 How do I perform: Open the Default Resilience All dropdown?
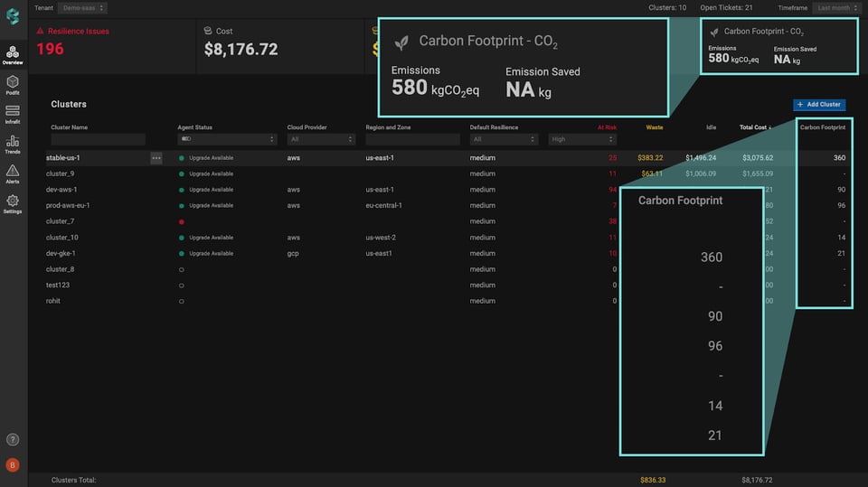(x=504, y=139)
